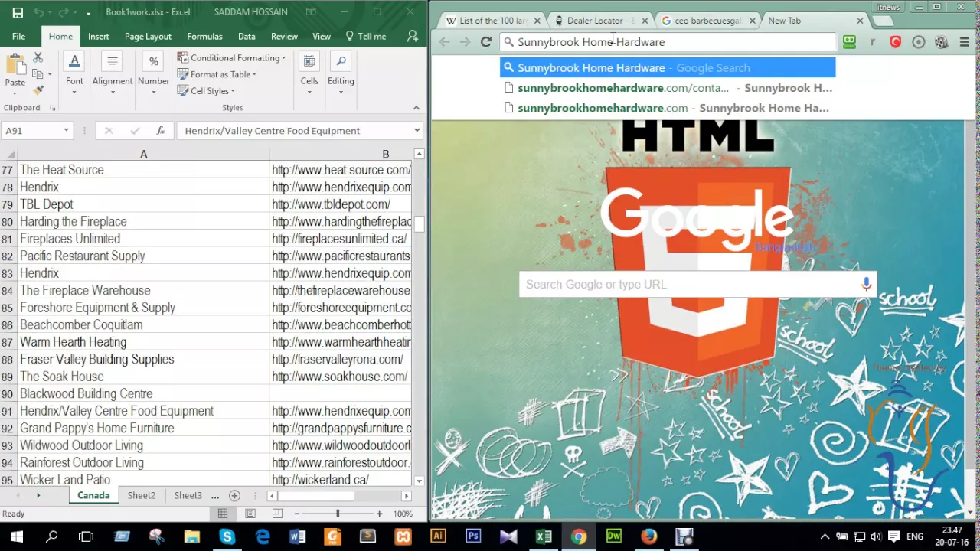Image resolution: width=980 pixels, height=551 pixels.
Task: Open Conditional Formatting dropdown
Action: [231, 58]
